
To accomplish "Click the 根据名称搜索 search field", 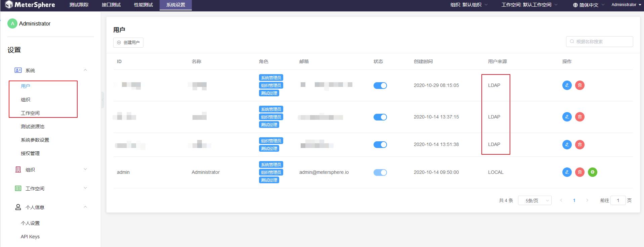I will pyautogui.click(x=599, y=42).
